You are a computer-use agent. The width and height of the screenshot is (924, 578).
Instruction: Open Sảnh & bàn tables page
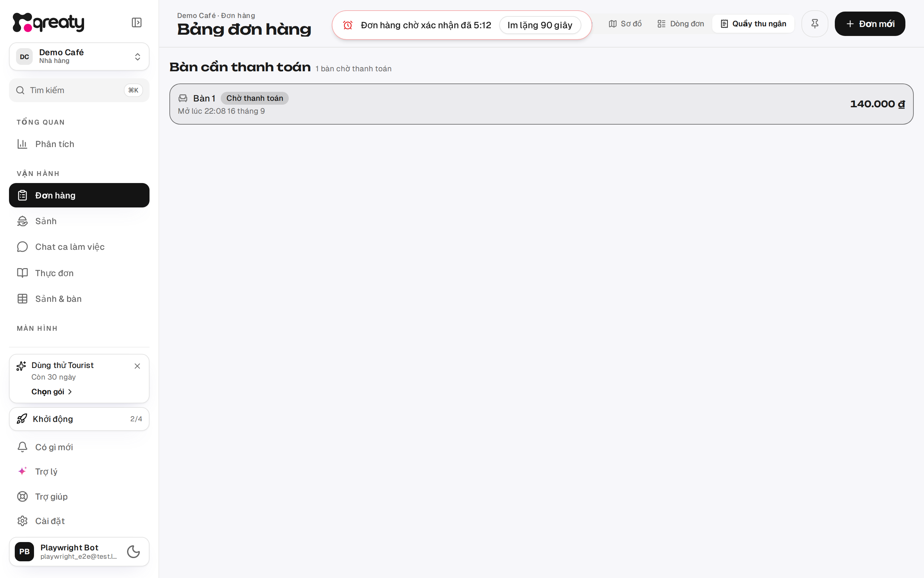79,299
